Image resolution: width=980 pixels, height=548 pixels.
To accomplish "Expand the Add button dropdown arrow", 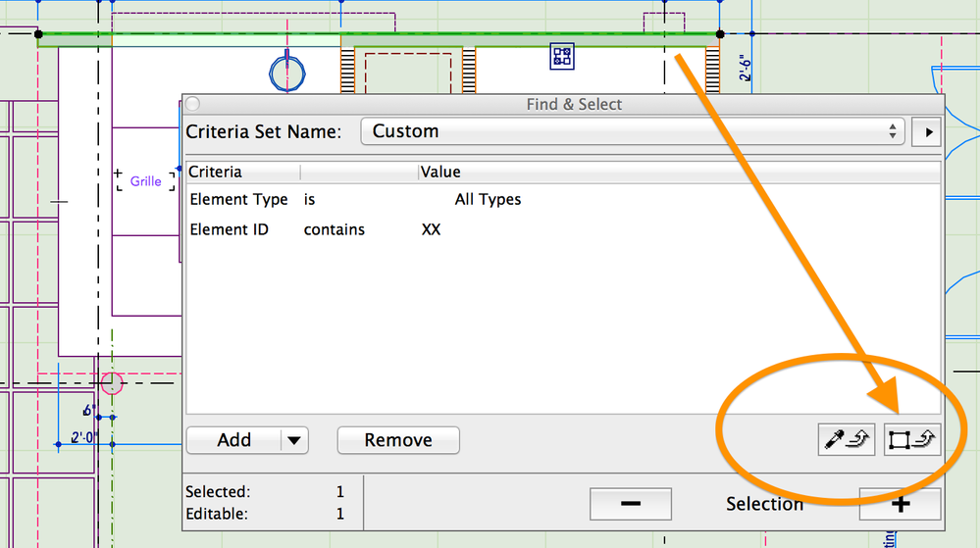I will 294,440.
